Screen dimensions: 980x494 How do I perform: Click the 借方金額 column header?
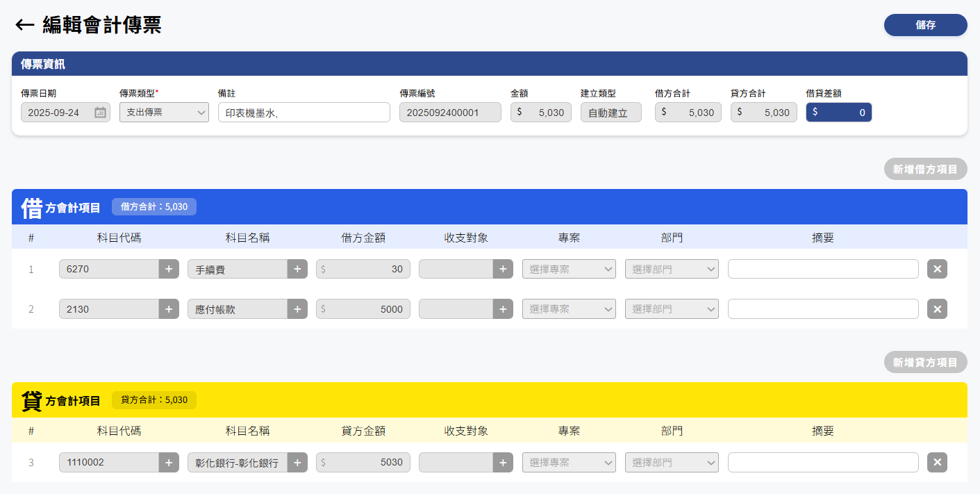coord(363,238)
